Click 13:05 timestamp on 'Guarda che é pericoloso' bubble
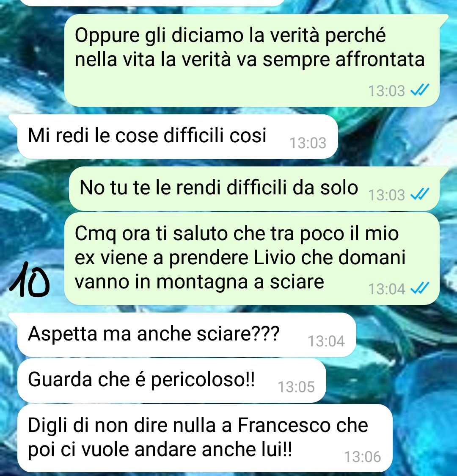Screen dimensions: 457x476 point(296,387)
